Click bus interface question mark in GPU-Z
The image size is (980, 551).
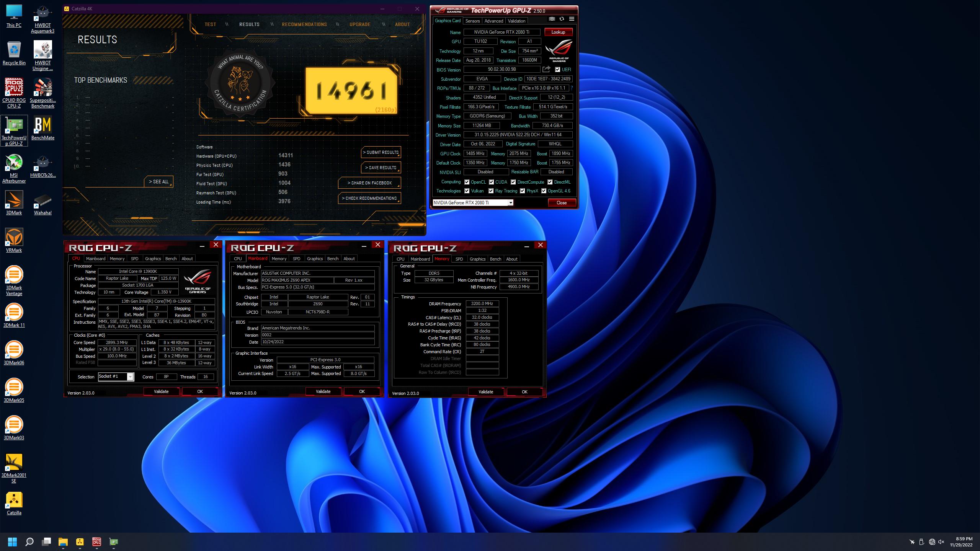[x=572, y=88]
